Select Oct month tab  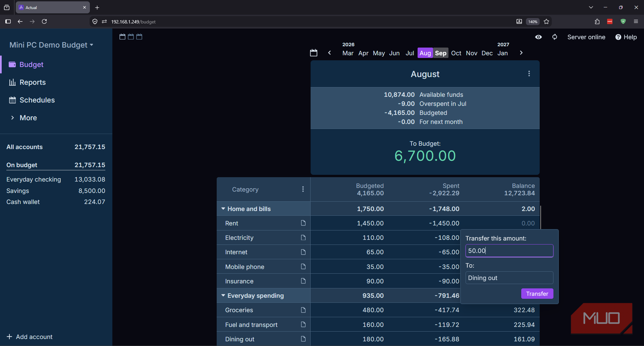click(x=456, y=53)
